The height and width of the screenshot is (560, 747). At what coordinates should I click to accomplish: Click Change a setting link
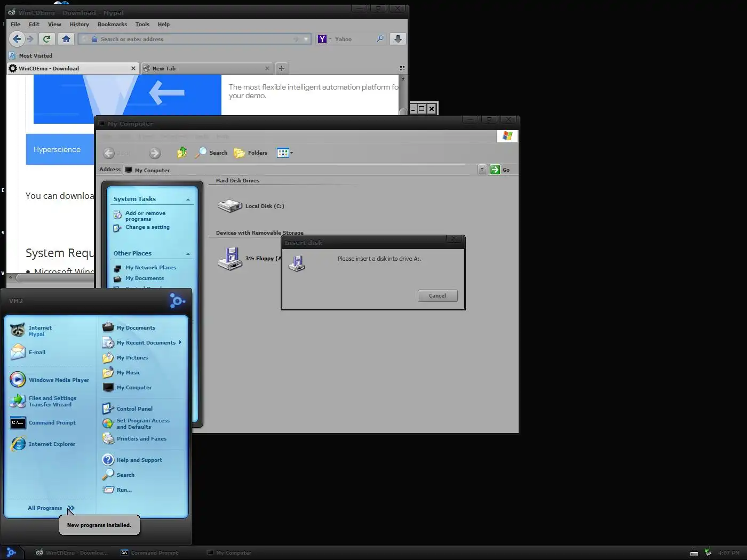point(147,227)
